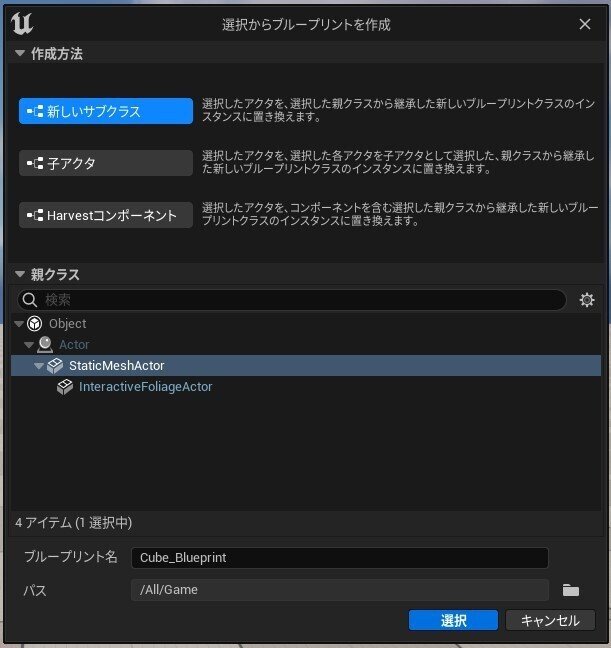Select the StaticMeshActor class row
The height and width of the screenshot is (648, 611).
point(306,366)
